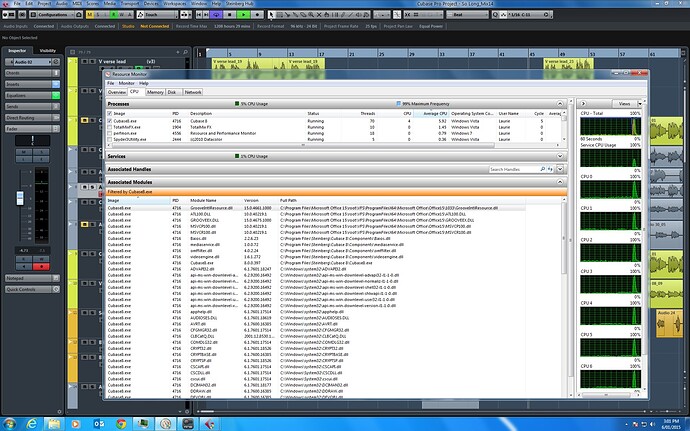Open the Direct Routing section
The width and height of the screenshot is (690, 431).
click(33, 118)
